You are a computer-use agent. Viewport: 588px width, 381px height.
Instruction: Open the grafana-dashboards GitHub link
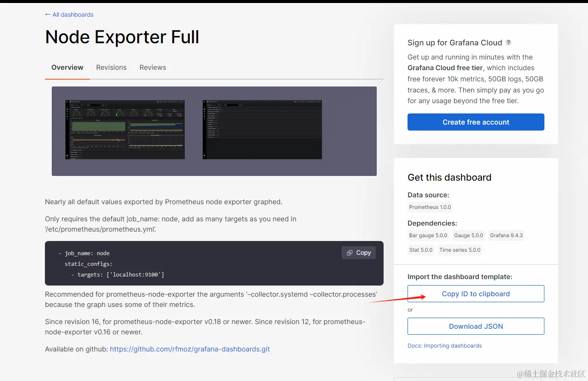point(190,349)
